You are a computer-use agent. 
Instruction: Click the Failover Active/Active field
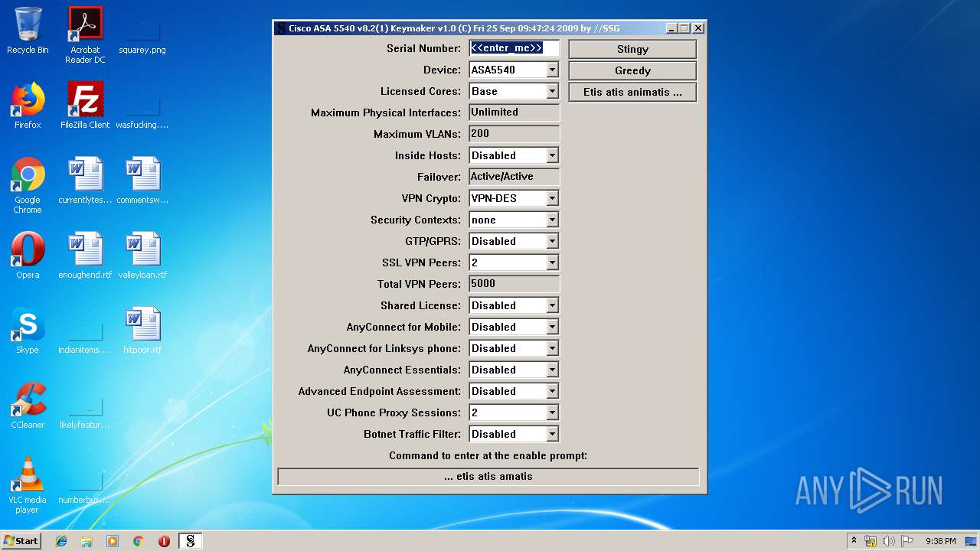[x=514, y=177]
